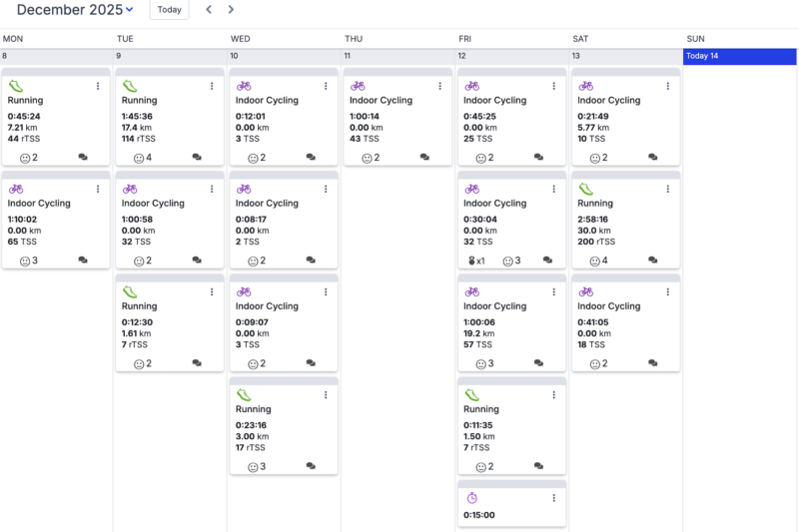Open options menu for Monday's Running workout
The width and height of the screenshot is (799, 532).
pyautogui.click(x=98, y=86)
